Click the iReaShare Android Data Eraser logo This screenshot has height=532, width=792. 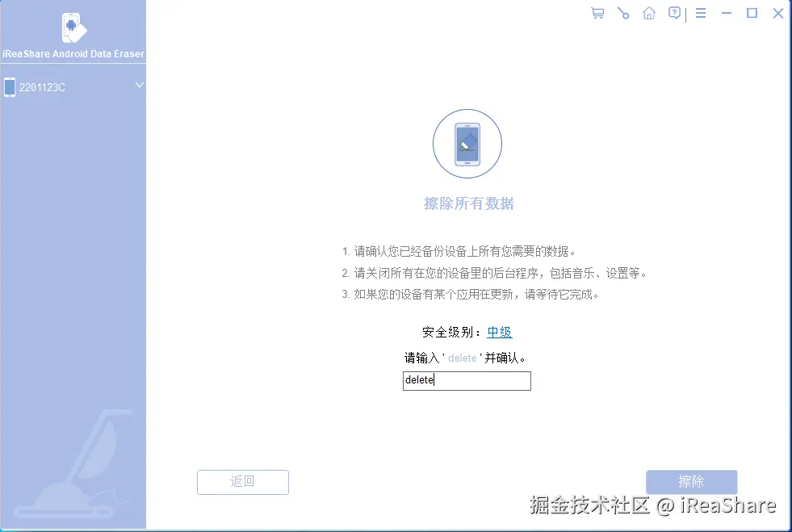[x=73, y=28]
